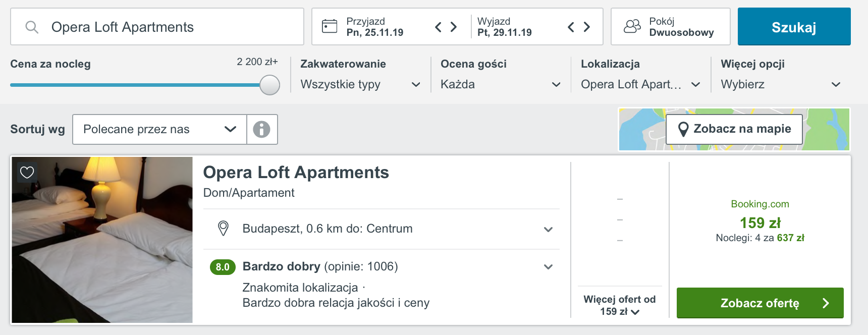The height and width of the screenshot is (335, 868).
Task: Open the Pokój Dwuosobowy room selector
Action: pos(670,27)
